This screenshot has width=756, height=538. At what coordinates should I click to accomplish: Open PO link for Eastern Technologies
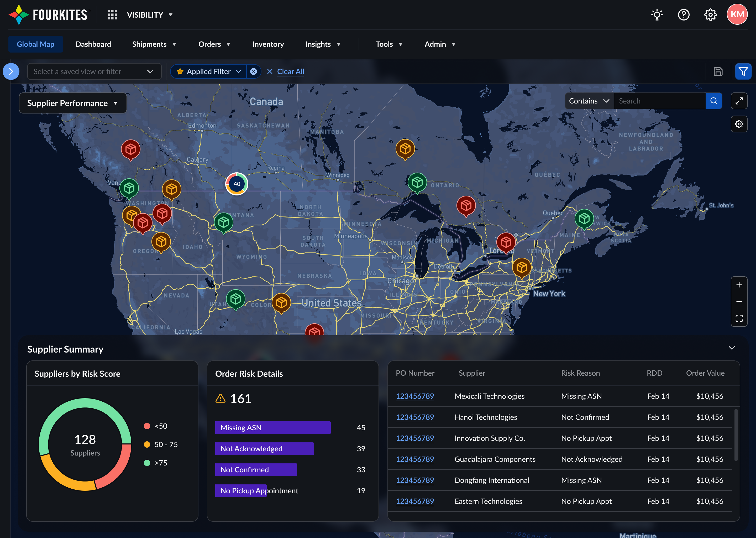[x=415, y=501]
